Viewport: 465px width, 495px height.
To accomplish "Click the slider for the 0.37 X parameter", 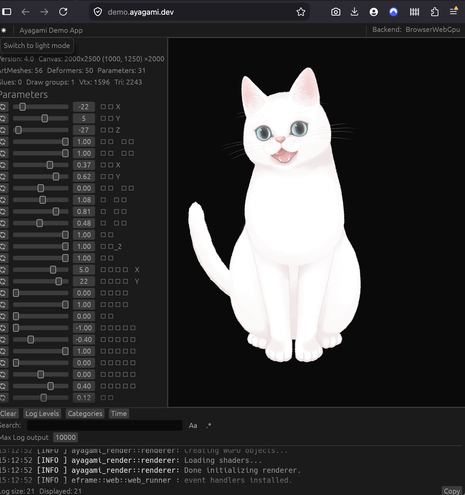I will pyautogui.click(x=41, y=165).
